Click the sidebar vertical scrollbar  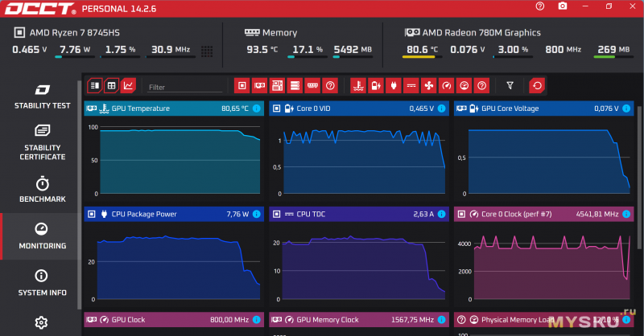pyautogui.click(x=79, y=195)
